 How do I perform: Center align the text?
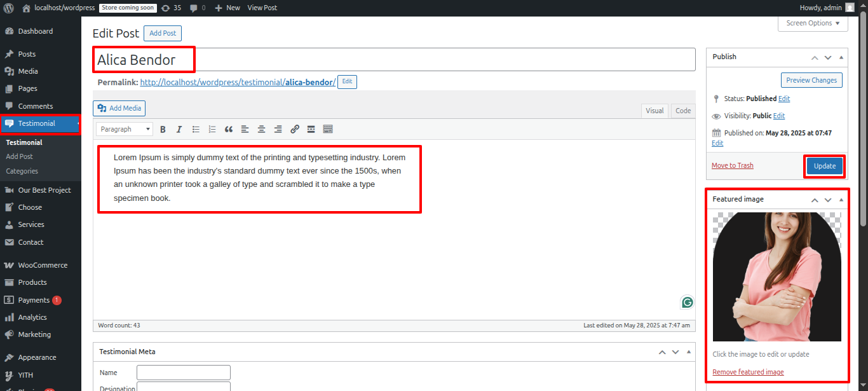point(262,129)
